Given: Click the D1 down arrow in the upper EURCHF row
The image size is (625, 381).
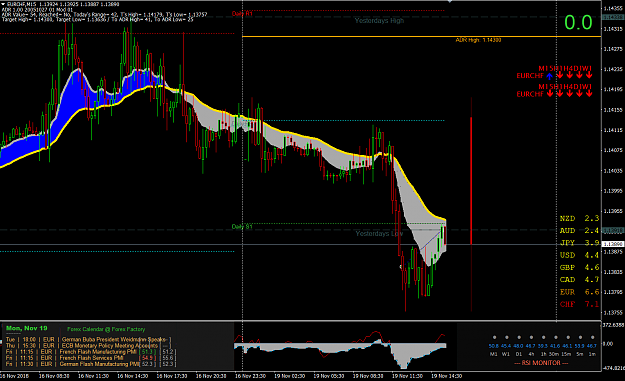Looking at the screenshot, I should 579,75.
